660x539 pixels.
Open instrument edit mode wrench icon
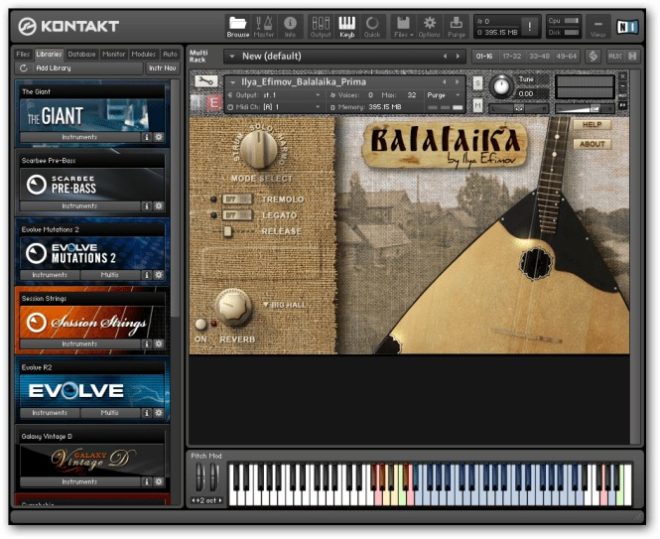tap(205, 82)
